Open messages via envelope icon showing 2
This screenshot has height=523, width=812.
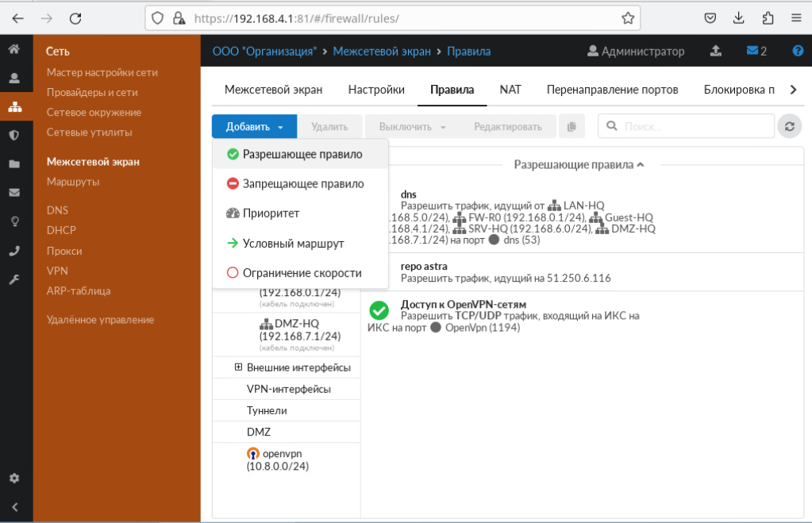(x=756, y=51)
